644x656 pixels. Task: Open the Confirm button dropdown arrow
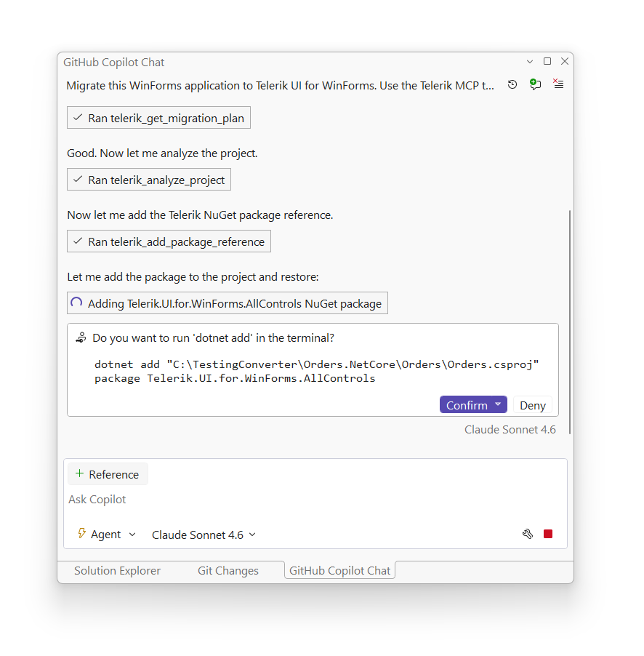coord(498,404)
